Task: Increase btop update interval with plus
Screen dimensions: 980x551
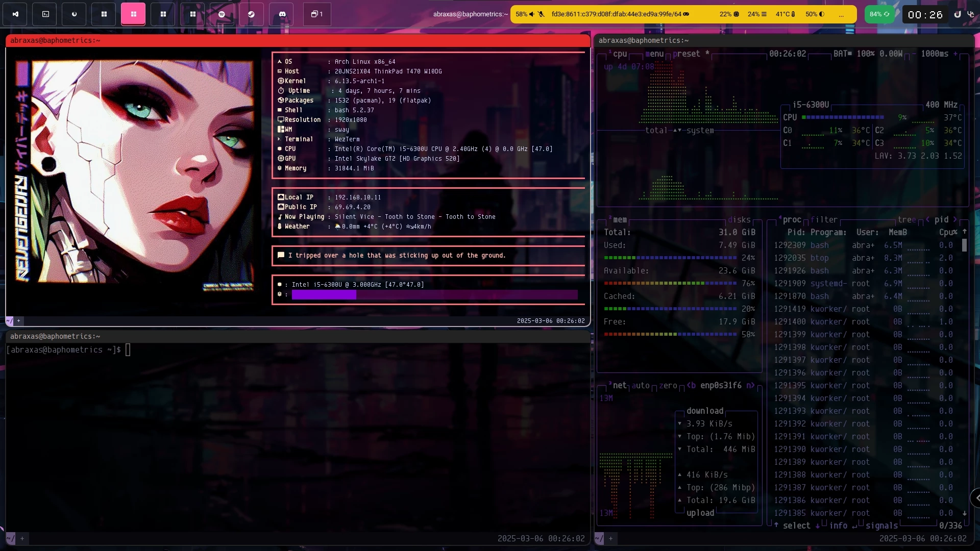Action: [955, 54]
